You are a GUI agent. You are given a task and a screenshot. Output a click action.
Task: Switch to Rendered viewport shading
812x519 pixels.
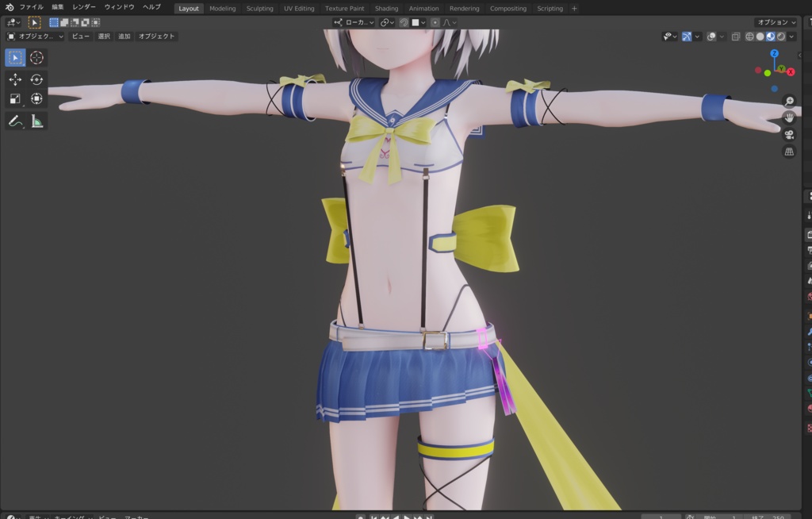[782, 36]
